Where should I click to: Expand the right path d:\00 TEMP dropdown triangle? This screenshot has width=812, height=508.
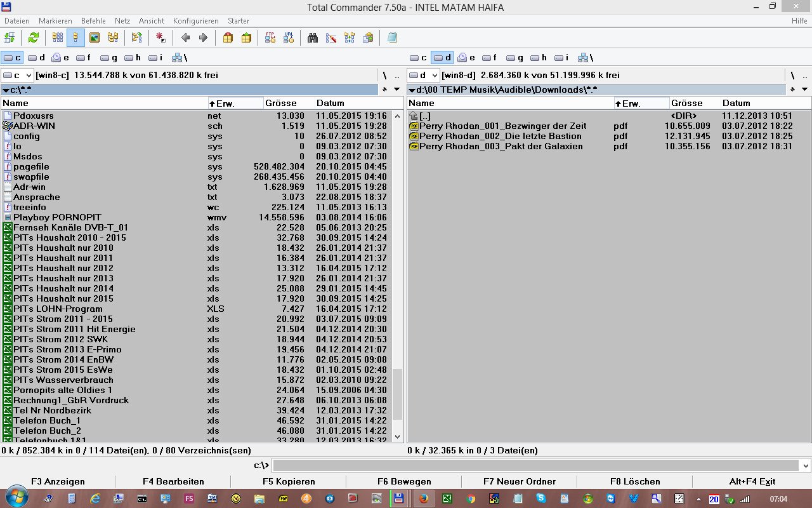(x=412, y=90)
